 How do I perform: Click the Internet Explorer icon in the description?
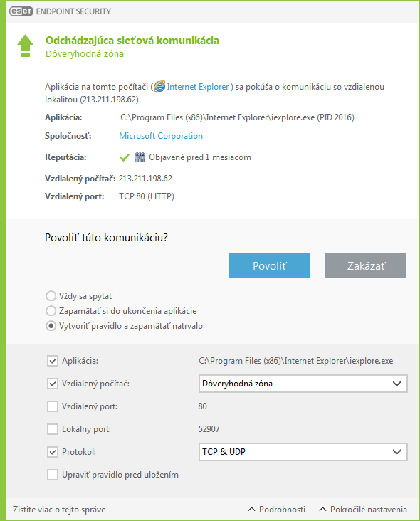click(159, 86)
